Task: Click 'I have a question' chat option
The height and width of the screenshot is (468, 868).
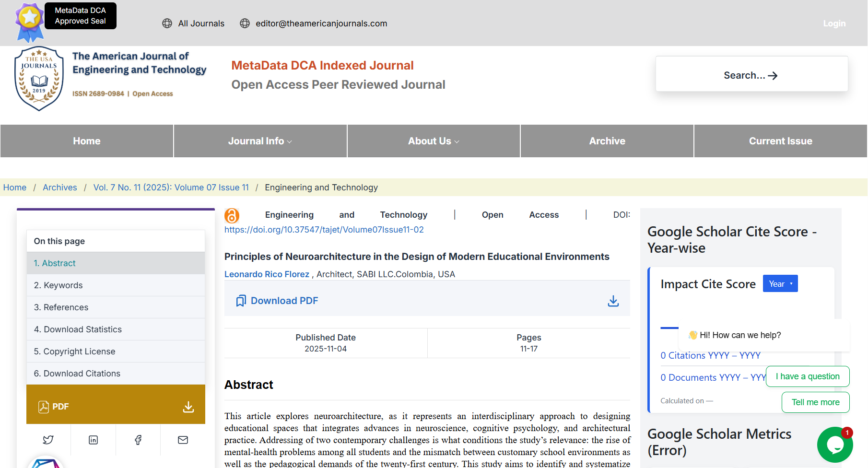Action: tap(807, 376)
